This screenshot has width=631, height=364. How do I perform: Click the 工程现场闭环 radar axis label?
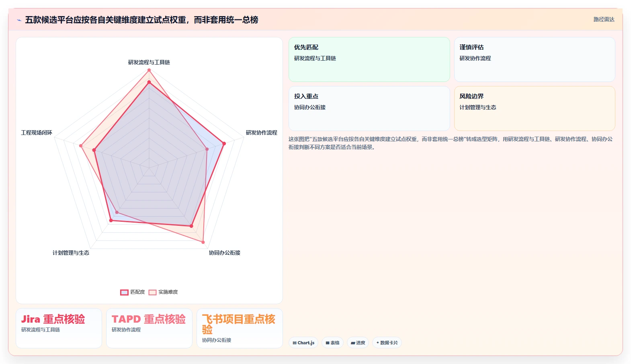(x=37, y=133)
